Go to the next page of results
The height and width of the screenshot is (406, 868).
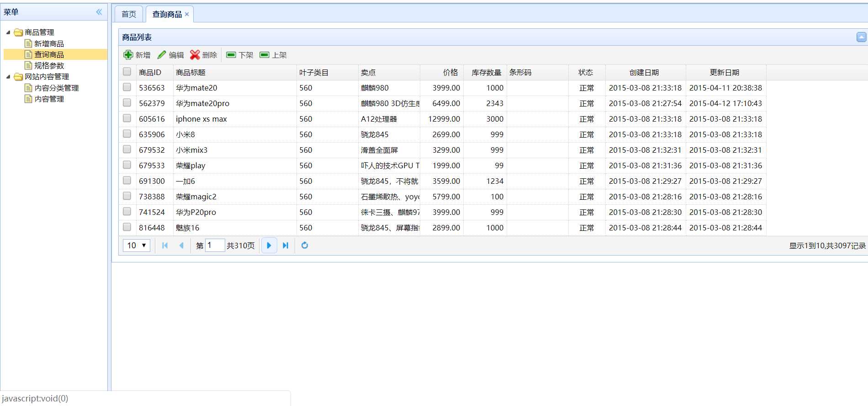pyautogui.click(x=269, y=246)
